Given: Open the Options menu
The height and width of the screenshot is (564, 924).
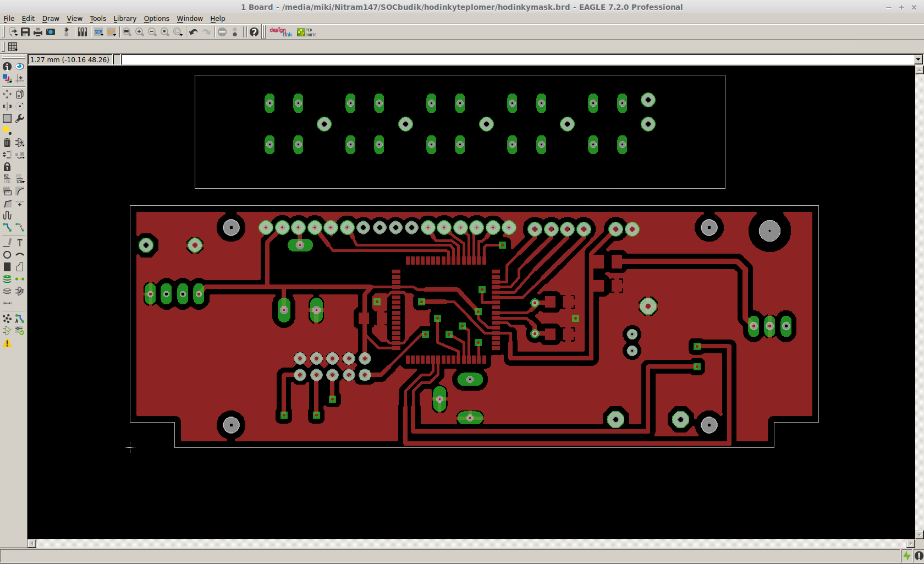Looking at the screenshot, I should click(x=156, y=18).
